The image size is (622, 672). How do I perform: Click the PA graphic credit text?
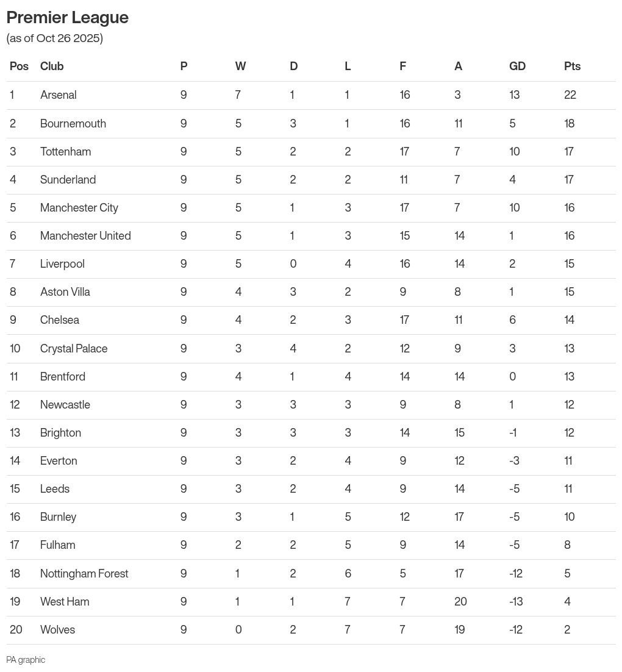click(x=26, y=660)
